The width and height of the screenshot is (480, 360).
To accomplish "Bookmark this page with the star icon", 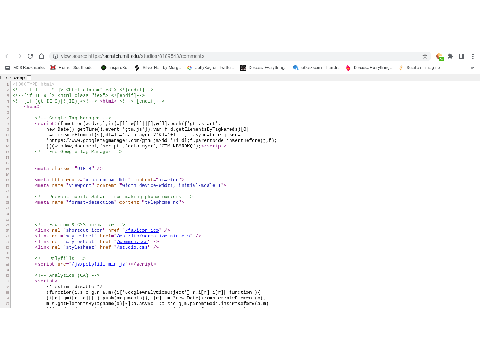I will pos(425,56).
